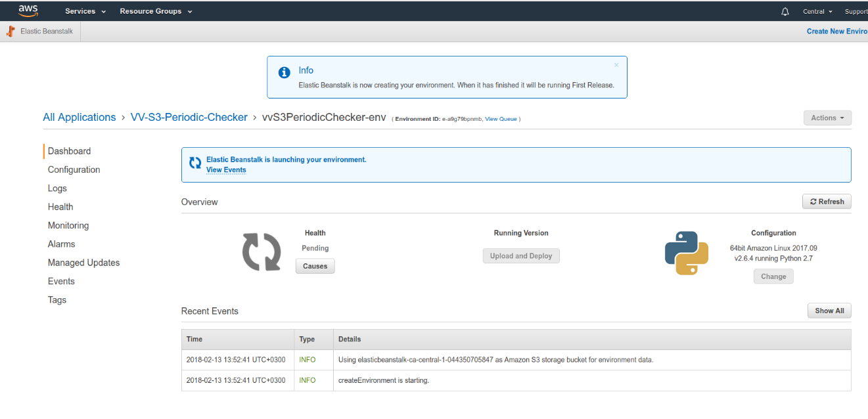Viewport: 868px width, 419px height.
Task: Open Alarms in the sidebar
Action: tap(62, 244)
